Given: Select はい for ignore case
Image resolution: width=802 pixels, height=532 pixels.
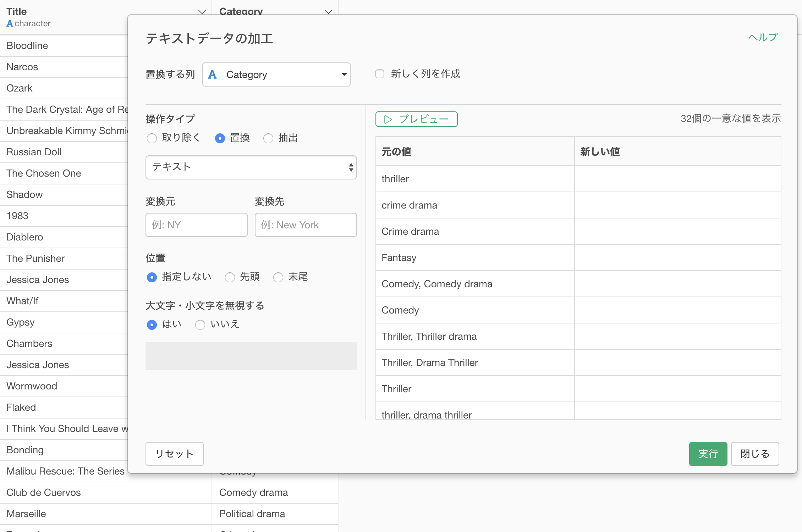Looking at the screenshot, I should point(152,325).
